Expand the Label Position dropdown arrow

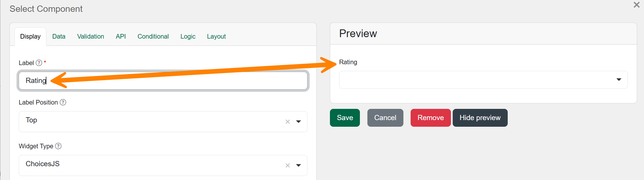[x=299, y=122]
